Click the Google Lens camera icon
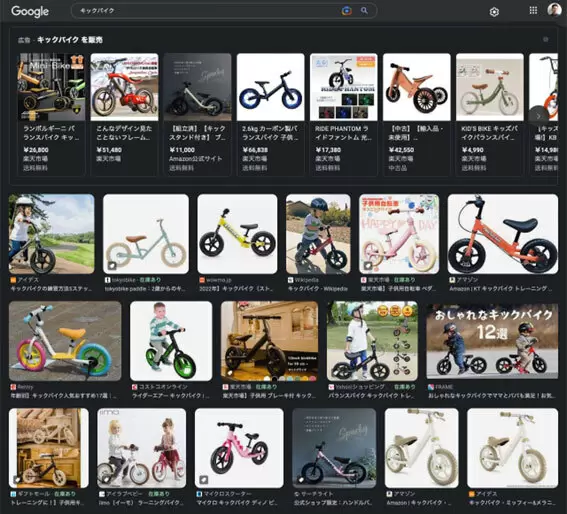Viewport: 567px width, 514px height. pos(346,11)
